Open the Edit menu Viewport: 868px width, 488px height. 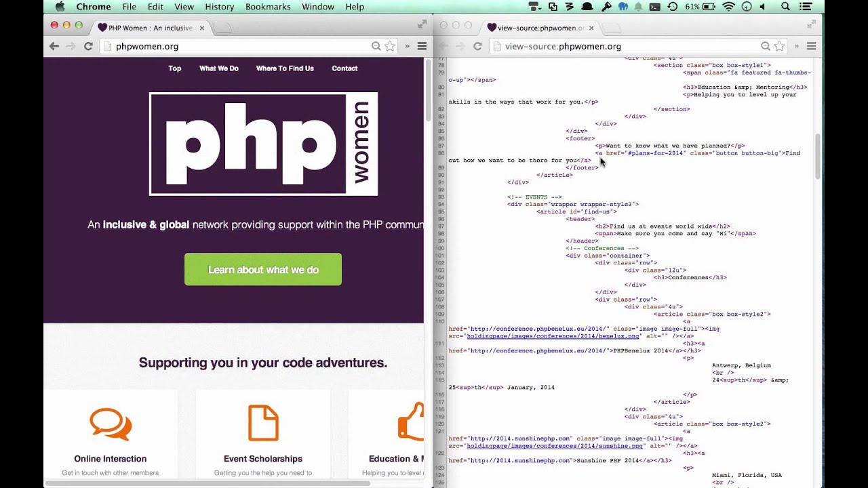coord(155,7)
